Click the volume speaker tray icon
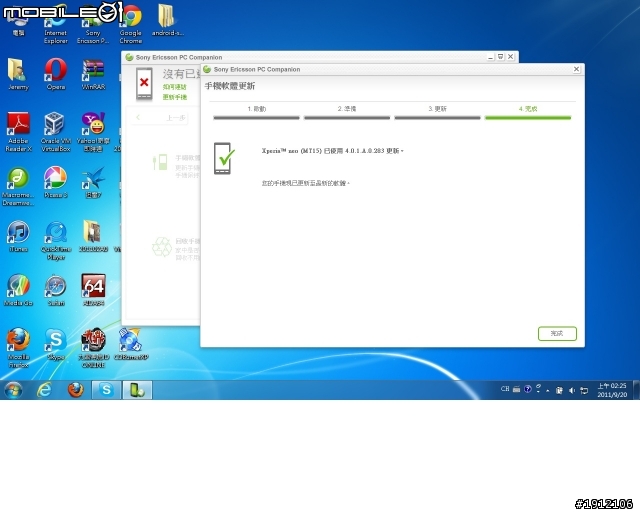This screenshot has height=512, width=640. click(x=571, y=390)
